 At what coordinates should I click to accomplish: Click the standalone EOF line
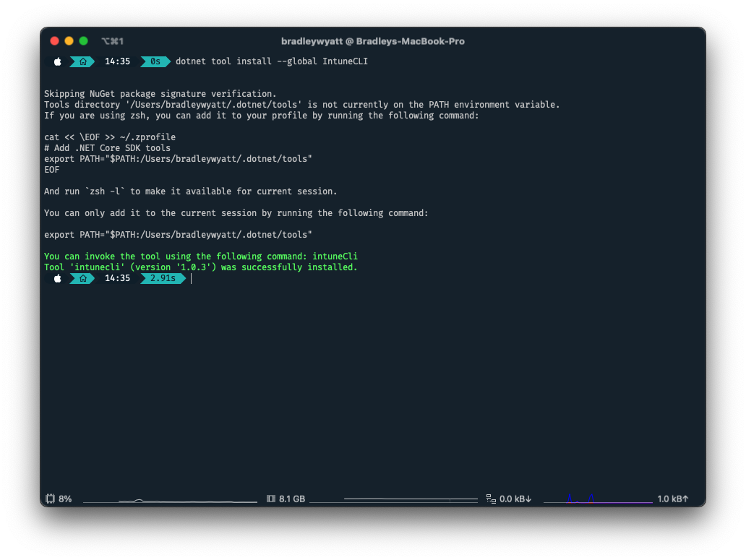pos(52,170)
